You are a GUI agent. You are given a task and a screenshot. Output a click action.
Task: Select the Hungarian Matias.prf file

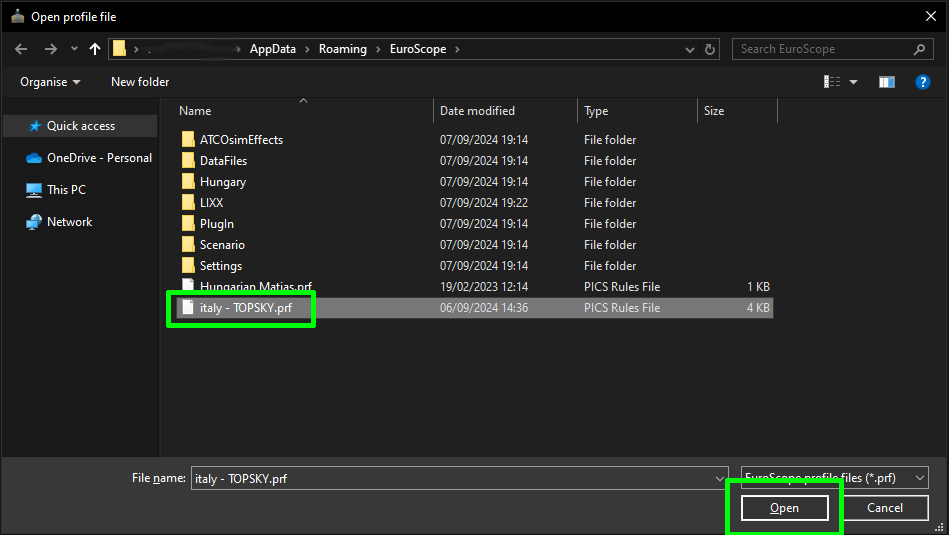(256, 287)
